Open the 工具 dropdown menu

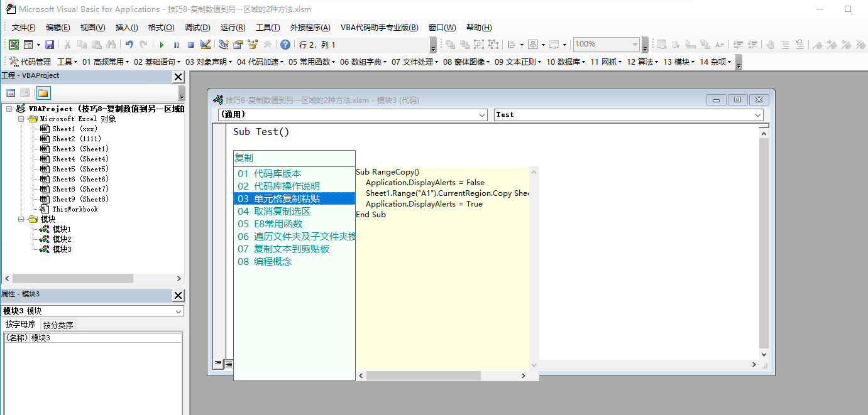[67, 62]
